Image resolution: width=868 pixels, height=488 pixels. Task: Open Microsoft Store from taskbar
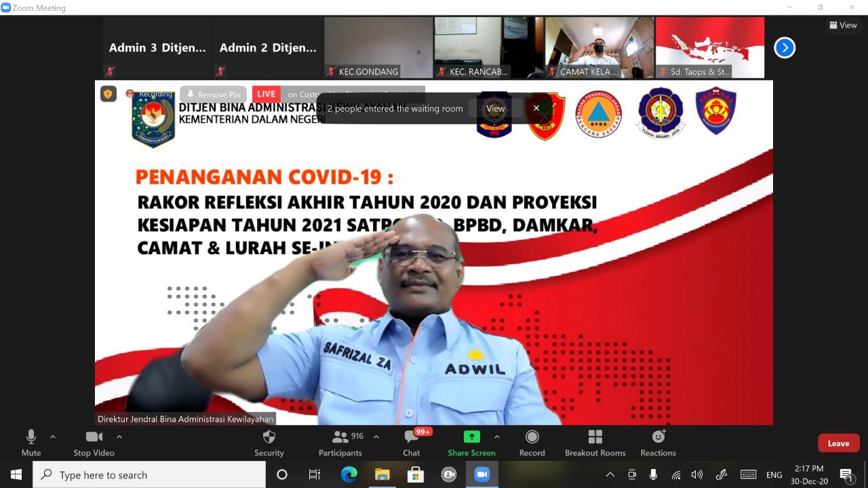[x=416, y=474]
